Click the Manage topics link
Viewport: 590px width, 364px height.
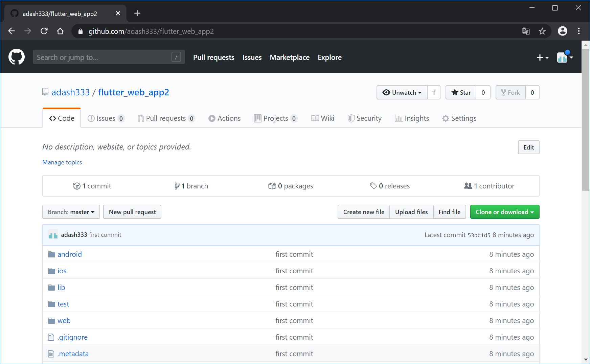62,162
